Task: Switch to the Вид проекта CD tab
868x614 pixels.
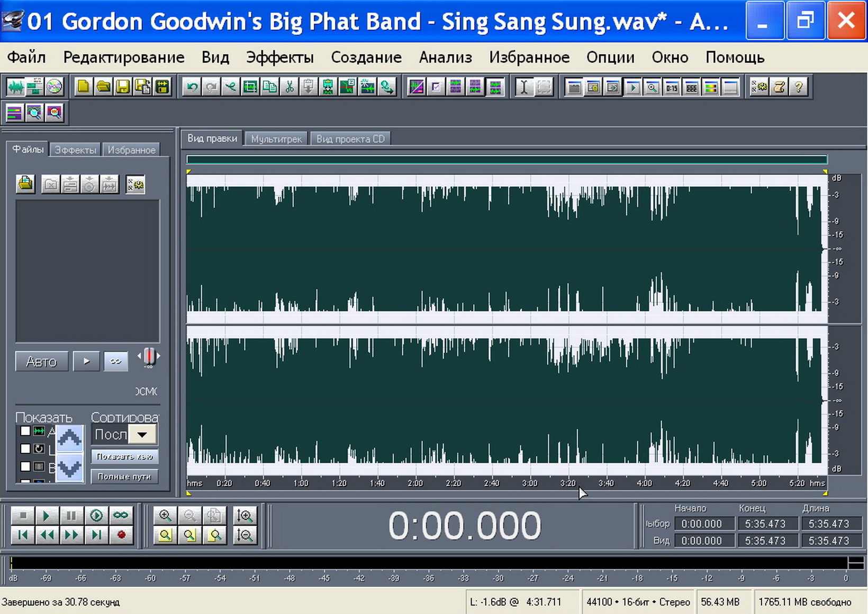Action: coord(350,139)
